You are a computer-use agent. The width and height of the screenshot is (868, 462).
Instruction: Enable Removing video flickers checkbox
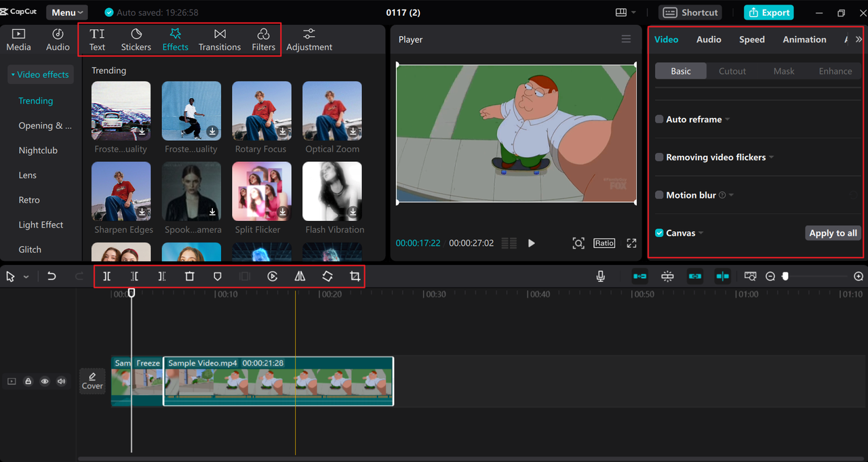pyautogui.click(x=659, y=157)
